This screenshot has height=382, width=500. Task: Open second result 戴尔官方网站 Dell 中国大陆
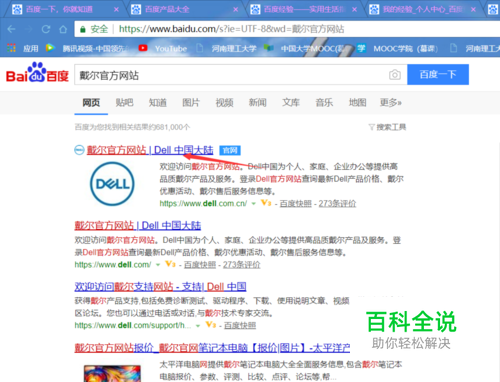(x=138, y=226)
